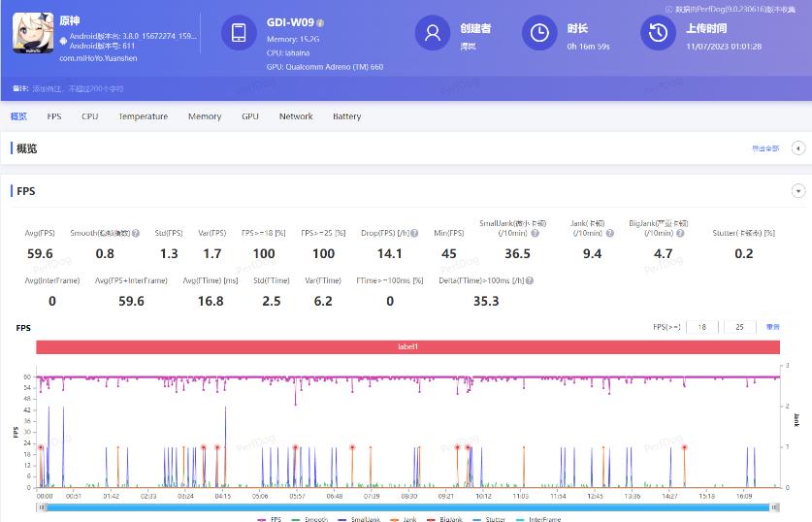Screen dimensions: 812x522
Task: Click the upload time history icon
Action: pyautogui.click(x=658, y=32)
